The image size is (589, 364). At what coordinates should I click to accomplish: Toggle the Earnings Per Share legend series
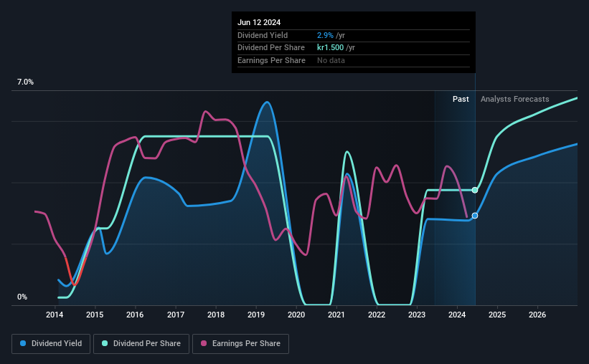point(240,343)
